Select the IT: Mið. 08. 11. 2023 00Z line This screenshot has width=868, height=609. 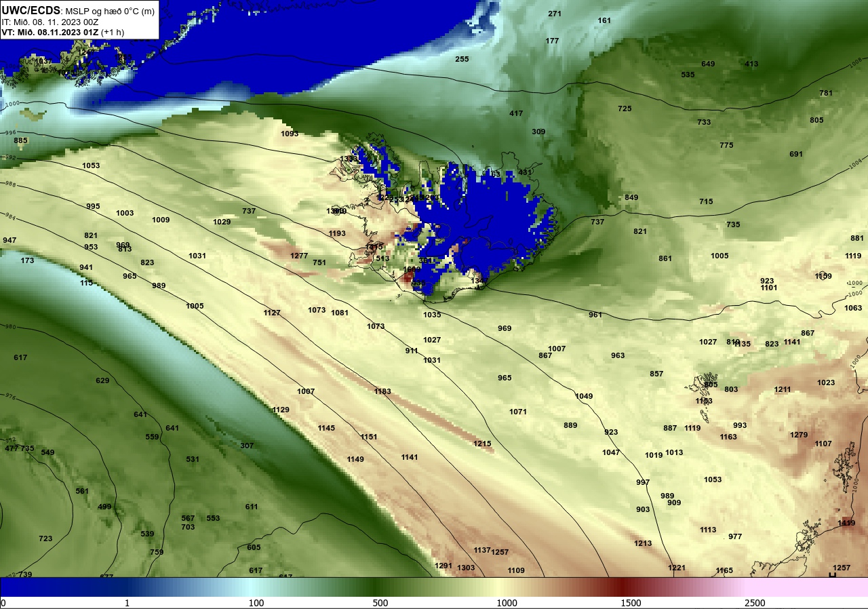[49, 22]
